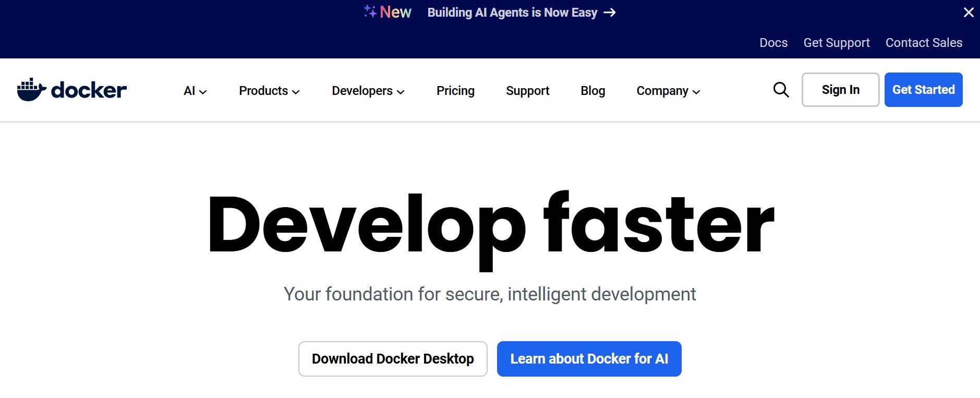Open the Pricing page
The width and height of the screenshot is (980, 398).
pos(455,91)
